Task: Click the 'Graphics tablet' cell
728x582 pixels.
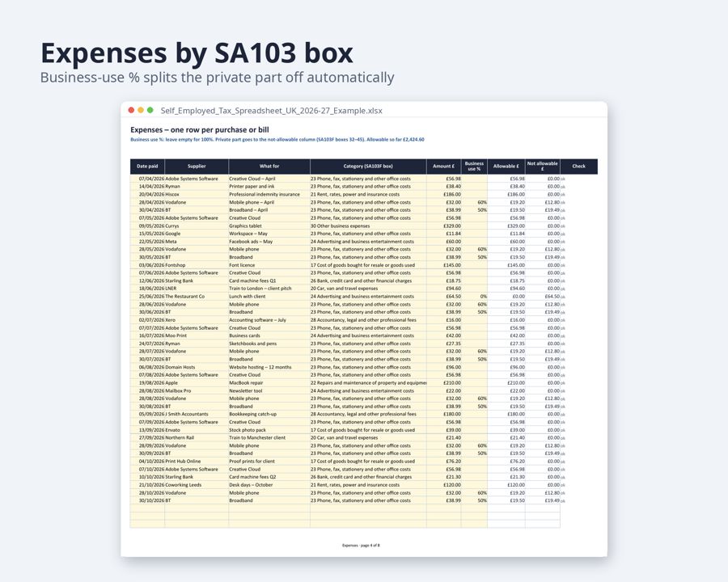Action: (269, 226)
